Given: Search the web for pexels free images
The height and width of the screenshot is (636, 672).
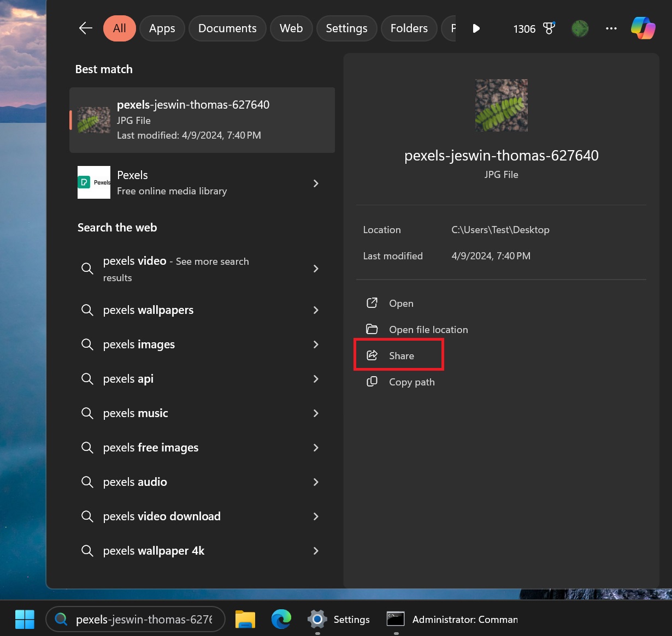Looking at the screenshot, I should 202,448.
